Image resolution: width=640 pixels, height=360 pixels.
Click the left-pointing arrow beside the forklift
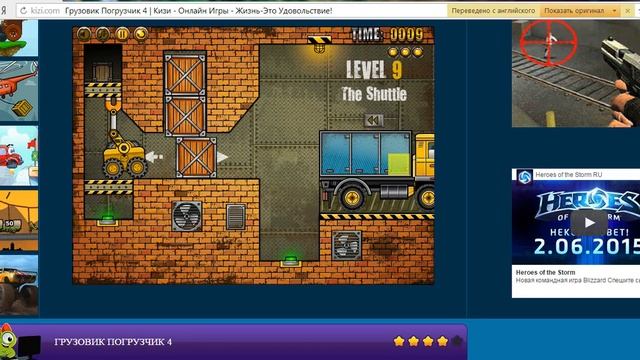pos(154,157)
